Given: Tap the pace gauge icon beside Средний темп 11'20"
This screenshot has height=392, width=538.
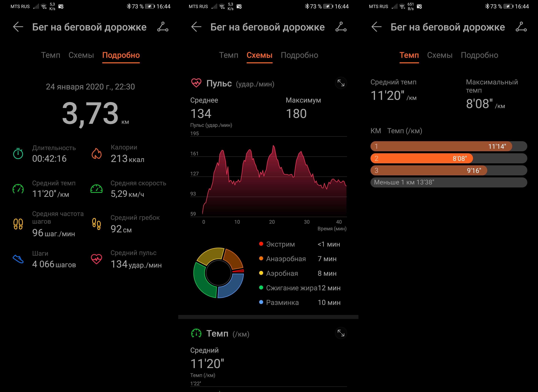Looking at the screenshot, I should (x=18, y=189).
